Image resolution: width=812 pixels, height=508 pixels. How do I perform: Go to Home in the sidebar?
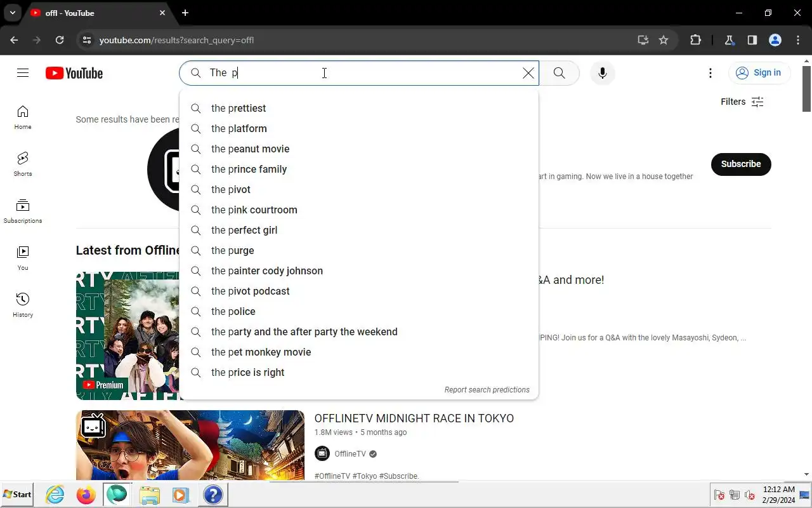(23, 117)
